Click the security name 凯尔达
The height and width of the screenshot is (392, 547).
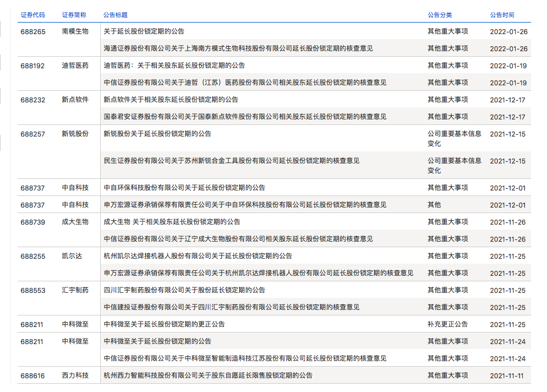click(x=72, y=256)
